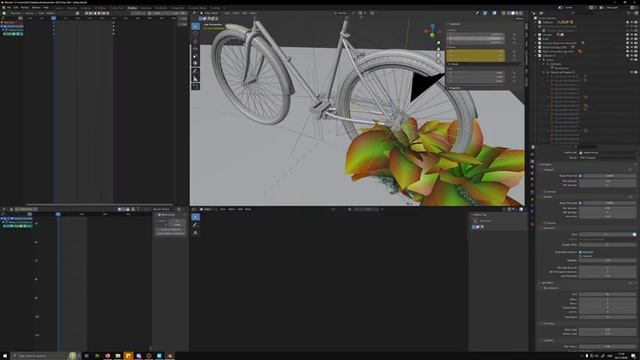Open the outliner filter funnel icon
The height and width of the screenshot is (360, 640).
point(628,13)
